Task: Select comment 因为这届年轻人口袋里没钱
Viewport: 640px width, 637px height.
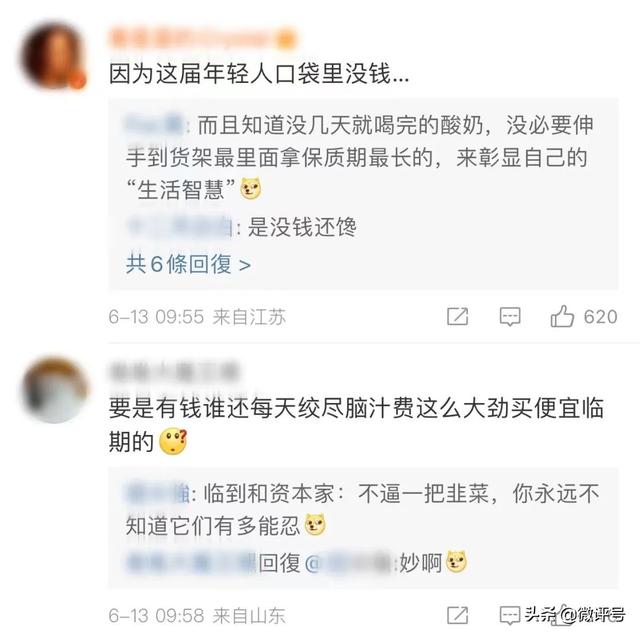Action: point(259,74)
